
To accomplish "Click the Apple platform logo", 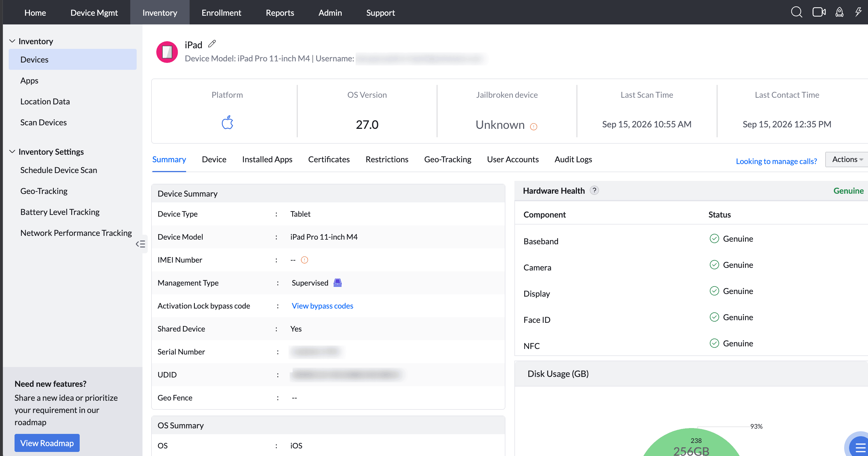I will 227,122.
